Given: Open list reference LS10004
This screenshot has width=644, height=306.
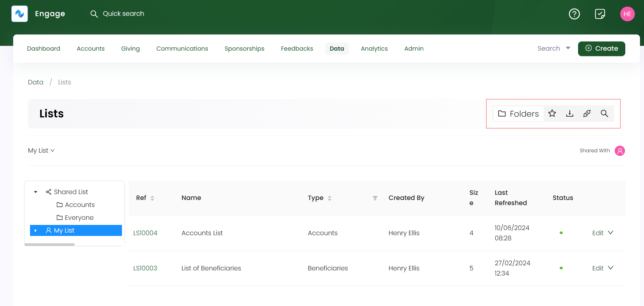Looking at the screenshot, I should (x=145, y=233).
